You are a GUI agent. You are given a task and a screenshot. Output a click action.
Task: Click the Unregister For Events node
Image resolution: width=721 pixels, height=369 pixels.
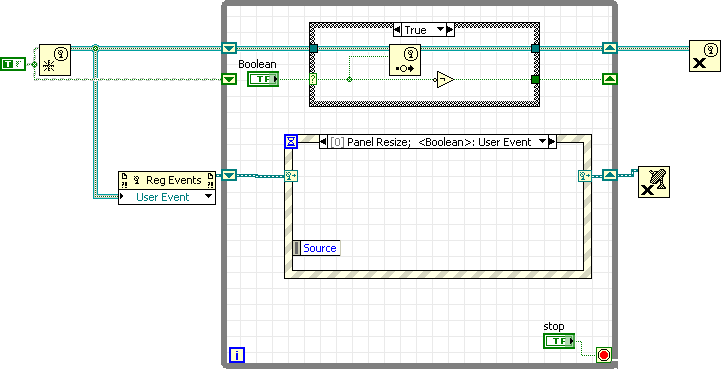[x=654, y=182]
